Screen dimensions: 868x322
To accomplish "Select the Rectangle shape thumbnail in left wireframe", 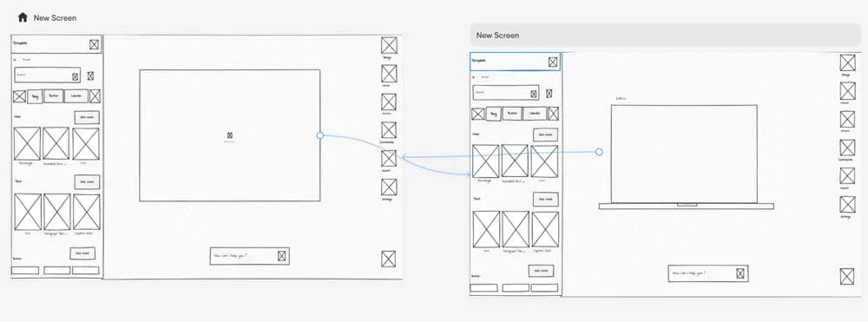I will (27, 143).
